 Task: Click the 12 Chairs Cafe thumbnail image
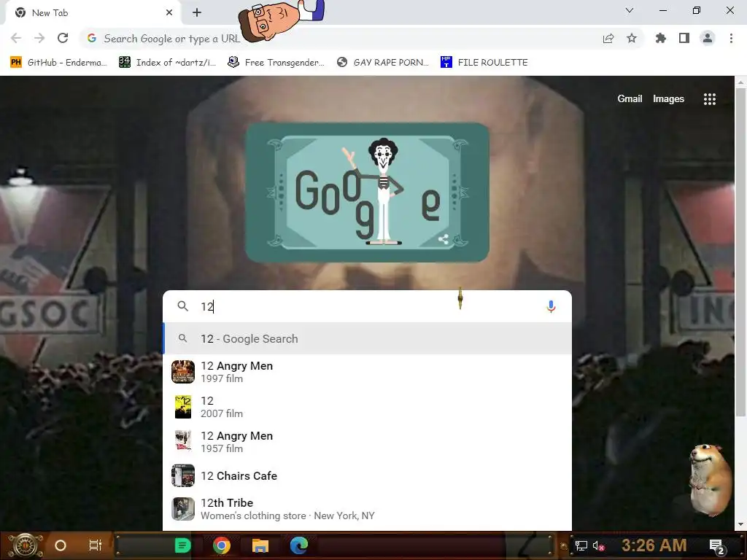point(183,475)
